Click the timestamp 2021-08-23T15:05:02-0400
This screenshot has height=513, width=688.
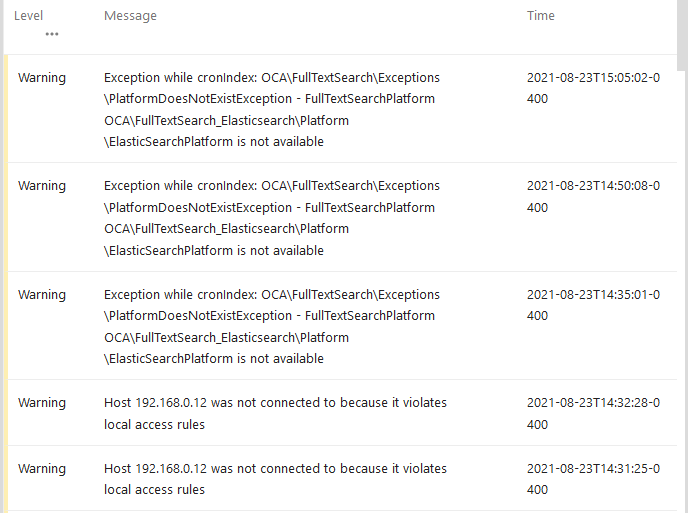click(593, 88)
